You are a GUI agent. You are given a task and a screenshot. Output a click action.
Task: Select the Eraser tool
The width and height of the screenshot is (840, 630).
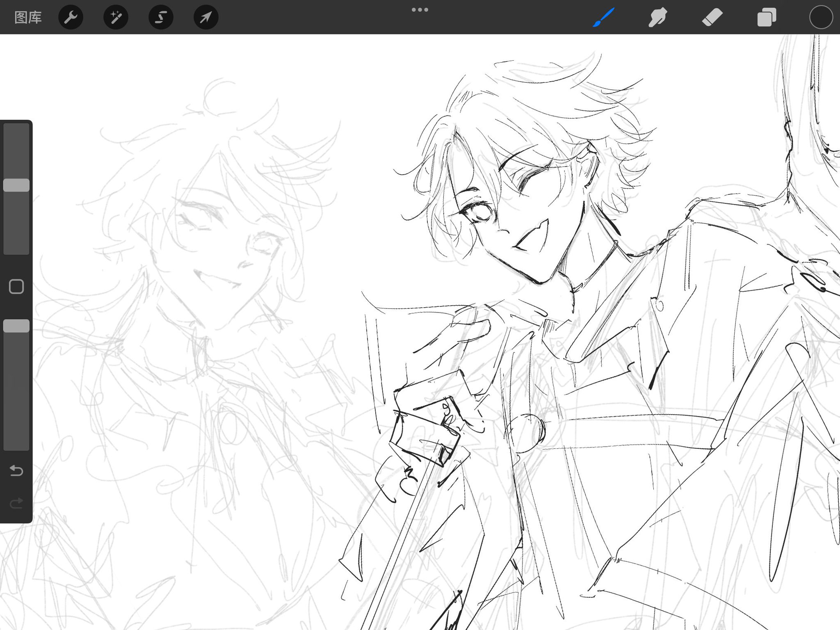pyautogui.click(x=712, y=17)
